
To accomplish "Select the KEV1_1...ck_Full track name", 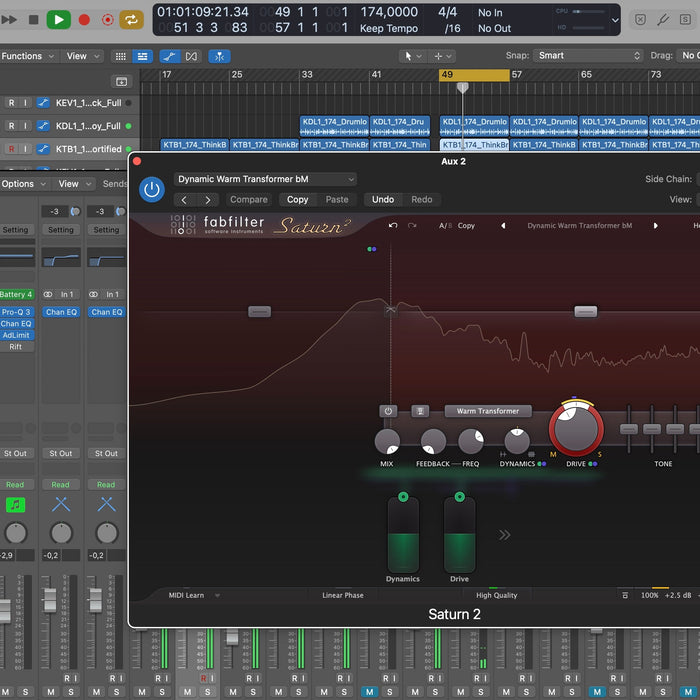I will click(88, 103).
